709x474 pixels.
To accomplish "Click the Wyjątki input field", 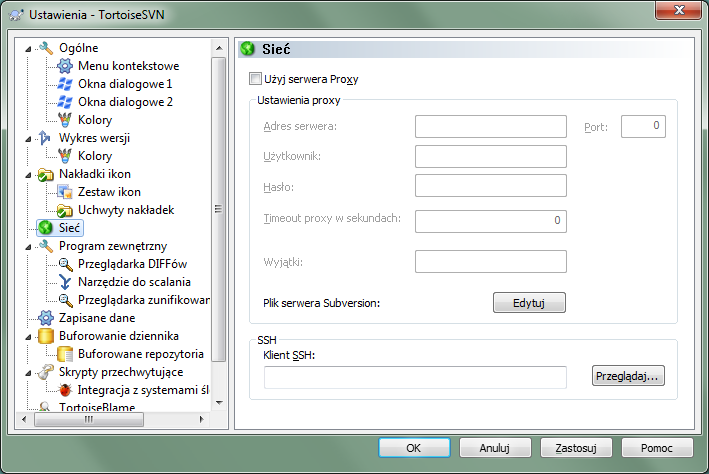I will coord(491,261).
